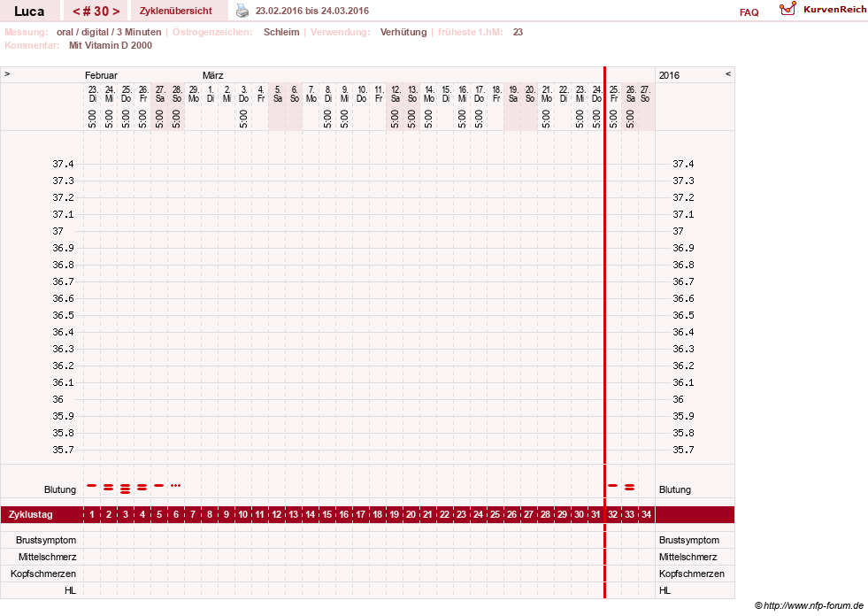This screenshot has width=868, height=616.
Task: Click the bleeding mark on cycle day 2
Action: tap(109, 487)
